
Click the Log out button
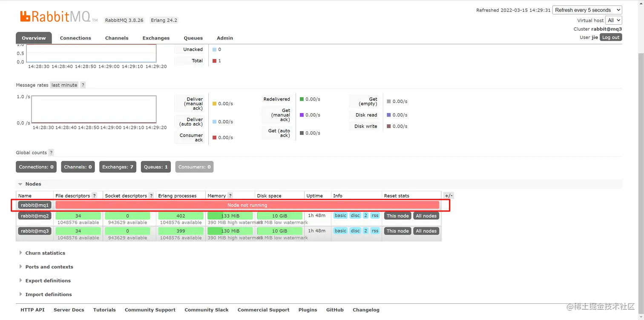[611, 37]
